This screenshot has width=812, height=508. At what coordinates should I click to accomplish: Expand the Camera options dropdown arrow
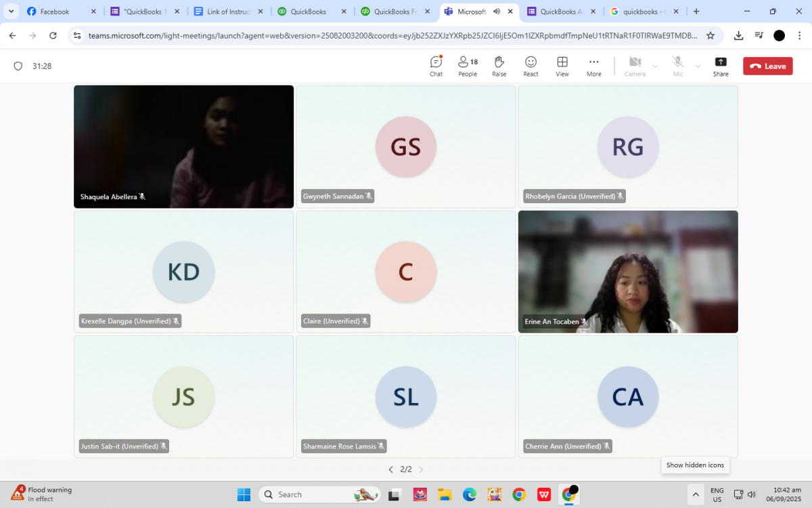(655, 66)
